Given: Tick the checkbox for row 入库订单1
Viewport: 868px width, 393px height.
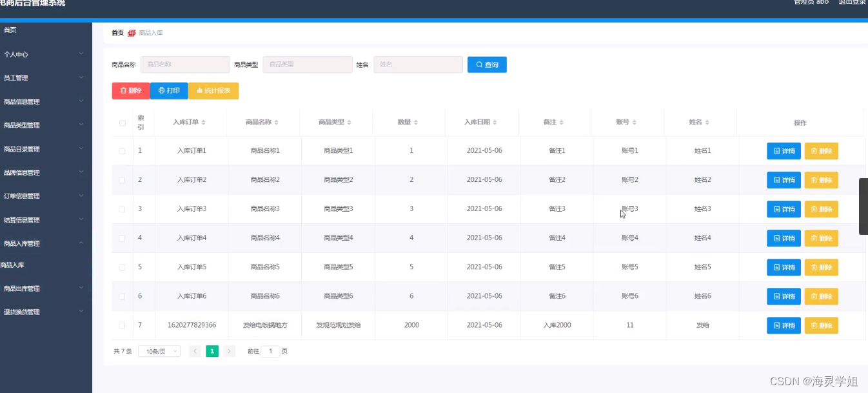Looking at the screenshot, I should point(122,151).
